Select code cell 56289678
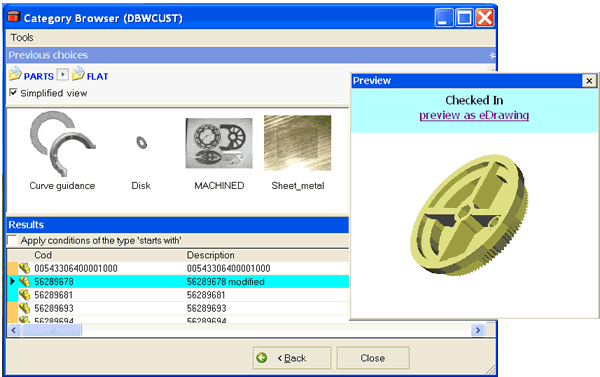The image size is (600, 377). point(54,282)
